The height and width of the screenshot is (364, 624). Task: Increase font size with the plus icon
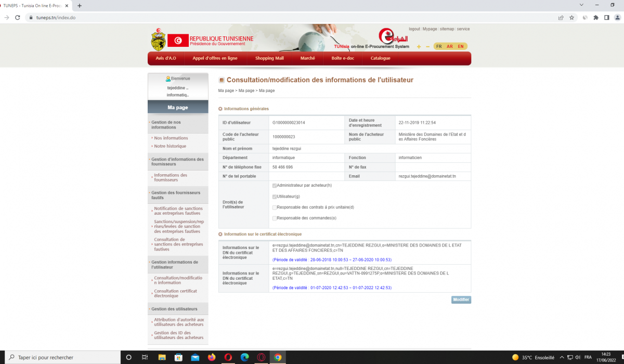point(419,47)
